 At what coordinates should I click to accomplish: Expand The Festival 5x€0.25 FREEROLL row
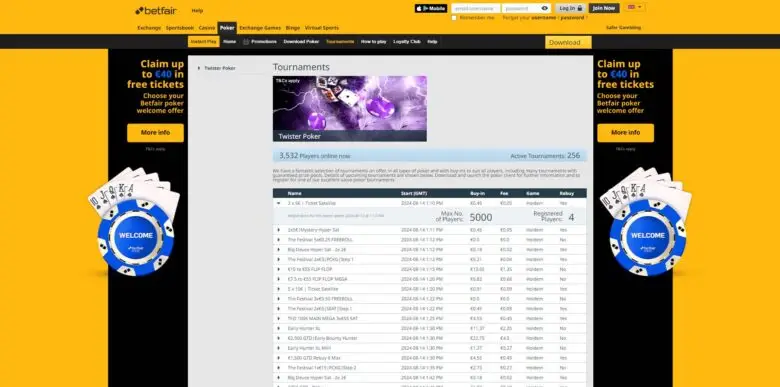pos(279,240)
